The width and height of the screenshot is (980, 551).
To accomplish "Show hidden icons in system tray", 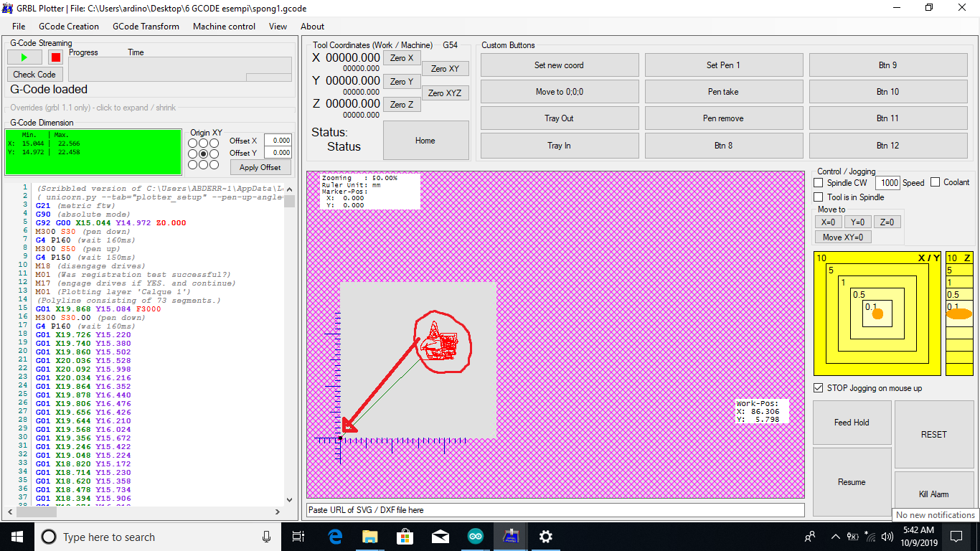I will pos(835,537).
